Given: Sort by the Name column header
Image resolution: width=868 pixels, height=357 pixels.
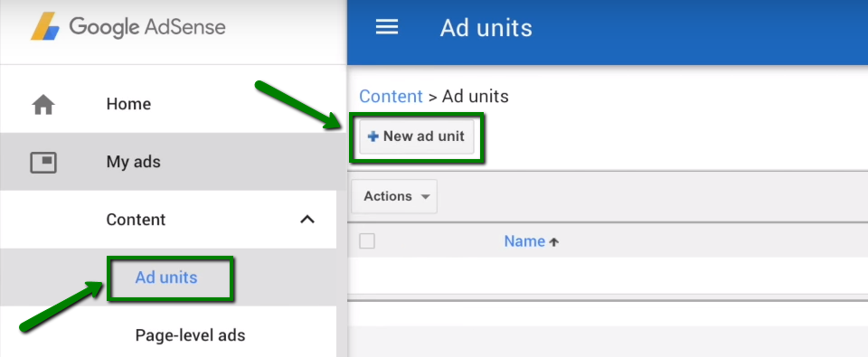Looking at the screenshot, I should pos(524,241).
